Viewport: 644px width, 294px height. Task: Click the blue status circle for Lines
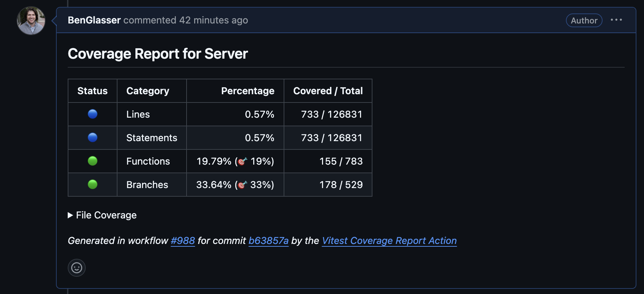(93, 114)
